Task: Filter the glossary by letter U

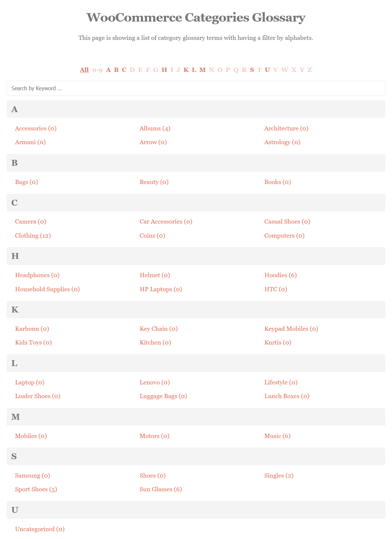Action: (267, 70)
